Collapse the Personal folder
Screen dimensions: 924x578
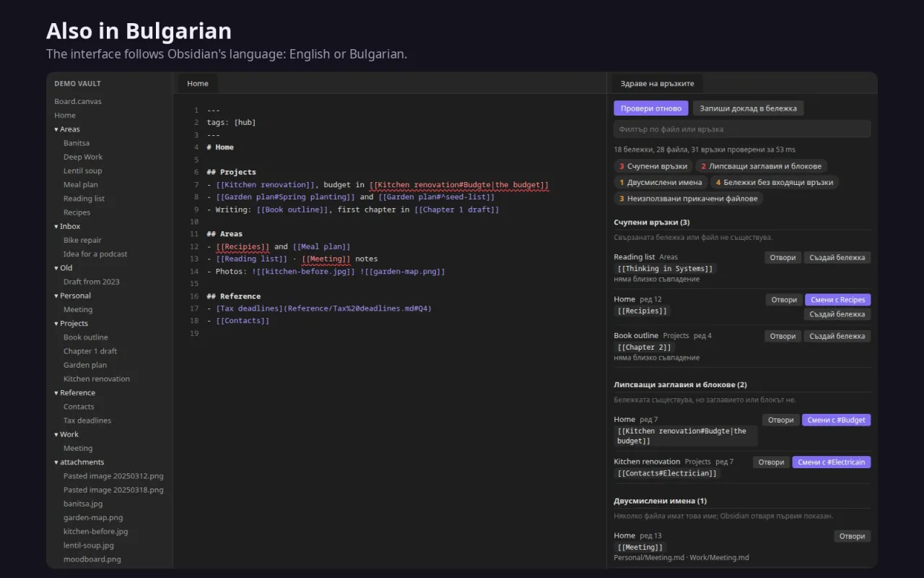click(72, 296)
